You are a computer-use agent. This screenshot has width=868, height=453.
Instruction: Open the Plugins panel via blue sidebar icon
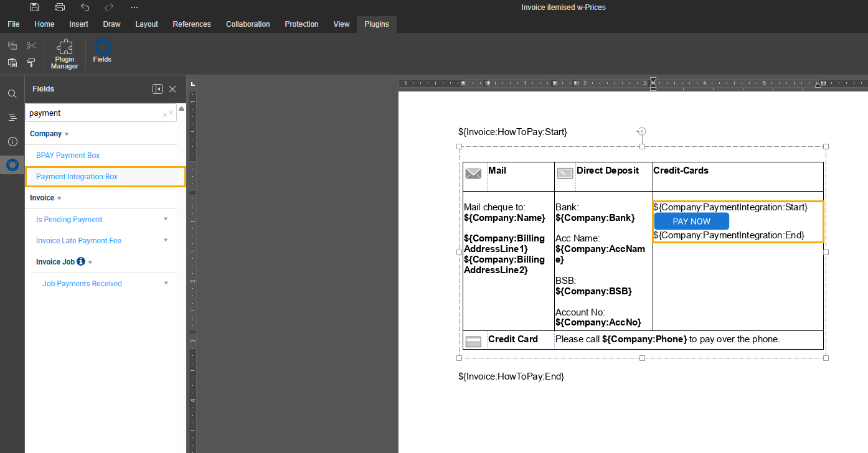pyautogui.click(x=12, y=165)
